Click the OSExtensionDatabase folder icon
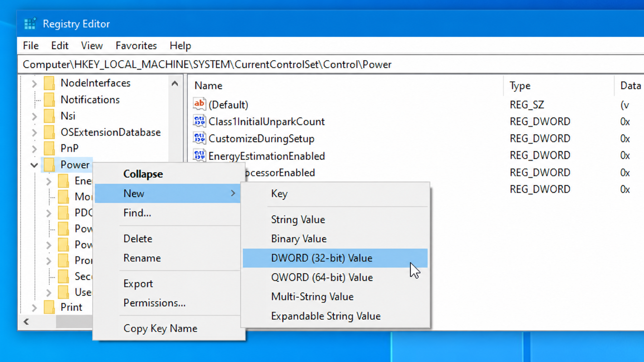Screen dimensions: 644x362 tap(49, 132)
